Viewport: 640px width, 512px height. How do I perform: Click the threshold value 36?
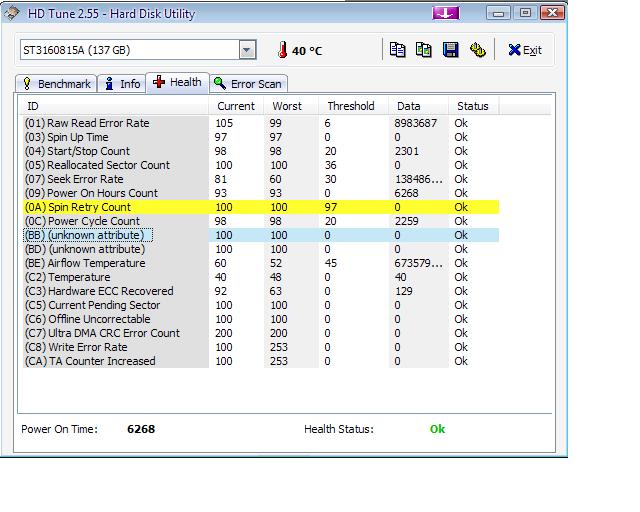tap(331, 165)
